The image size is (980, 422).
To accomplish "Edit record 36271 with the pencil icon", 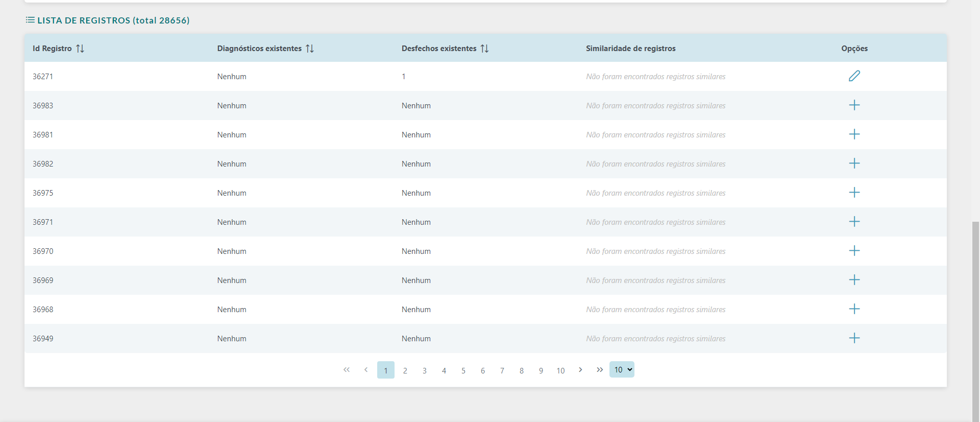I will (854, 76).
